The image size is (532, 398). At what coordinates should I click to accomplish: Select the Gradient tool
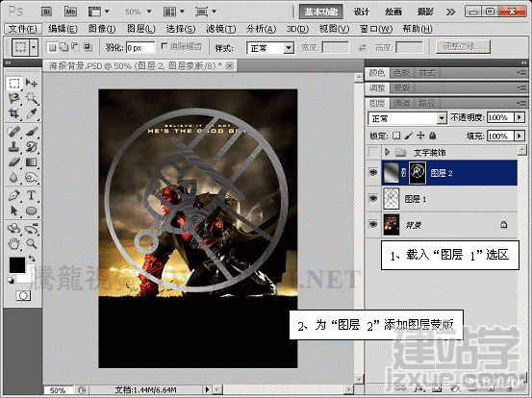click(x=31, y=162)
